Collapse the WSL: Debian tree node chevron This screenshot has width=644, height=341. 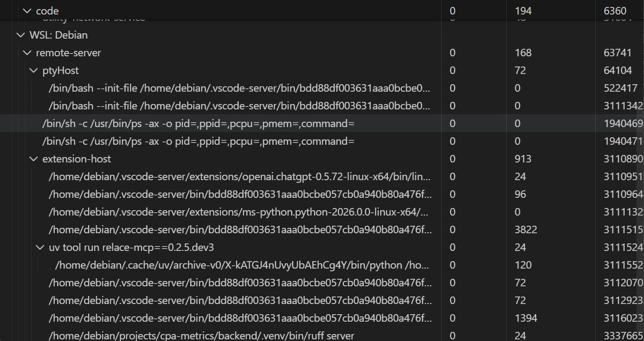point(21,35)
